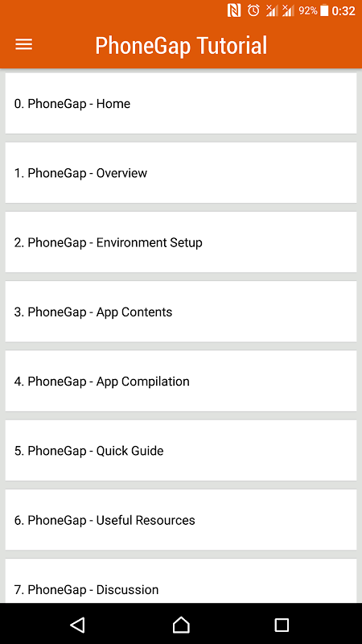Open the recent apps square button
Screen dimensions: 362x644
pos(282,625)
